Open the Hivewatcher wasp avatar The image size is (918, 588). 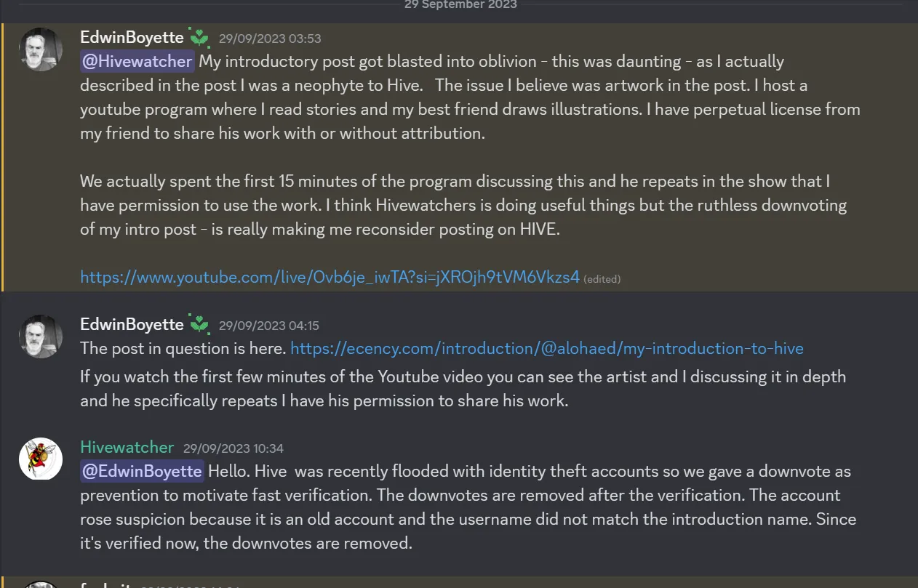pos(40,459)
